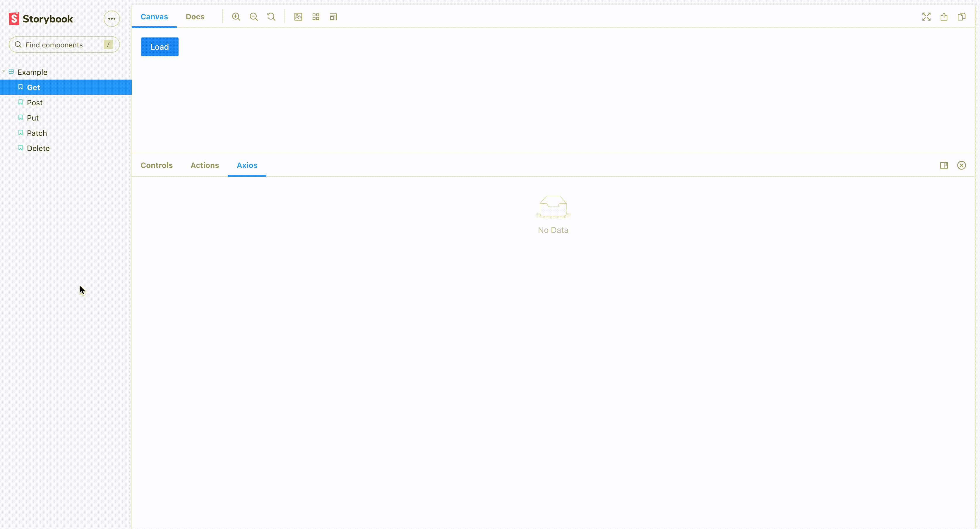Copy canvas link icon
This screenshot has height=529, width=980.
pyautogui.click(x=961, y=17)
